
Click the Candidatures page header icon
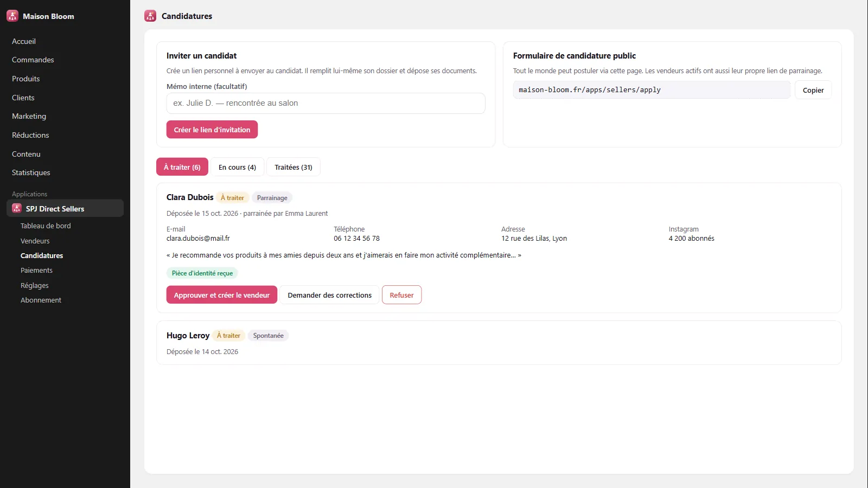pyautogui.click(x=150, y=16)
